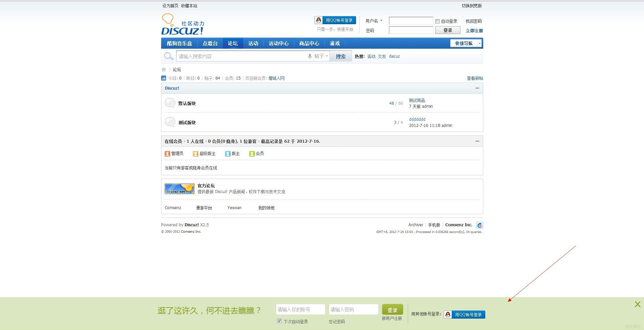This screenshot has height=330, width=644.
Task: Click the 忘记密码 link
Action: pyautogui.click(x=337, y=322)
